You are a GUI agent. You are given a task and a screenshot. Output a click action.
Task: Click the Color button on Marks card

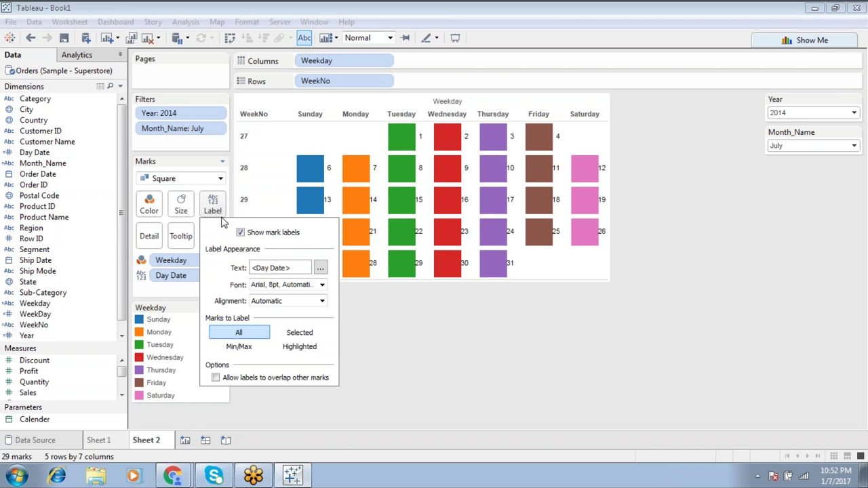(149, 203)
